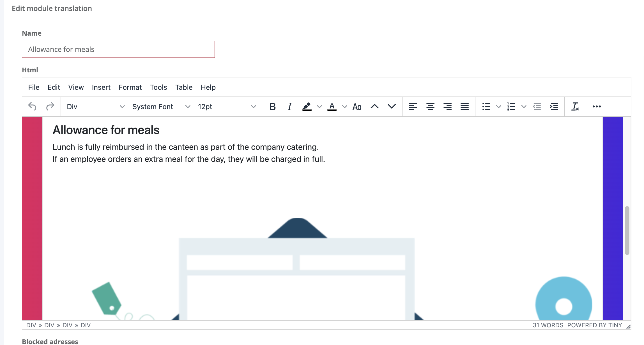Apply the text color button
Screen dimensions: 644x345
pos(332,107)
